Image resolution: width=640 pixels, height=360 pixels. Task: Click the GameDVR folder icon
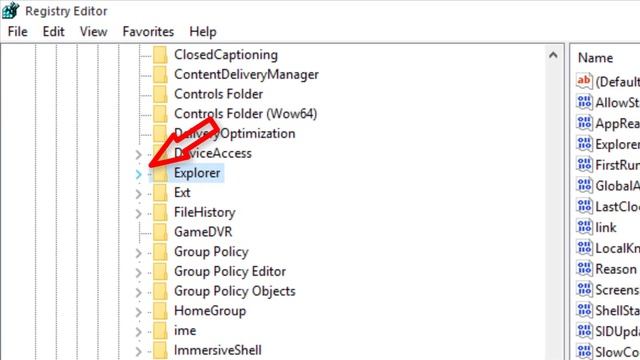pyautogui.click(x=160, y=232)
